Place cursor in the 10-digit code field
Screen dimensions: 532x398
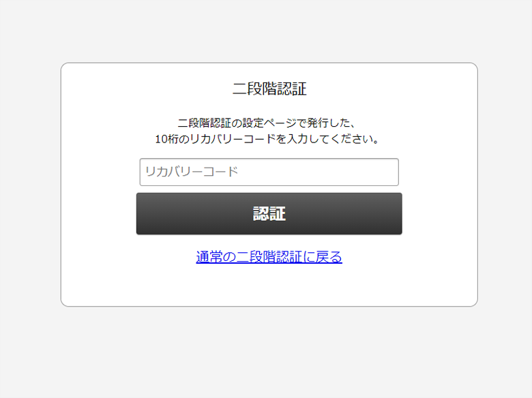[269, 172]
